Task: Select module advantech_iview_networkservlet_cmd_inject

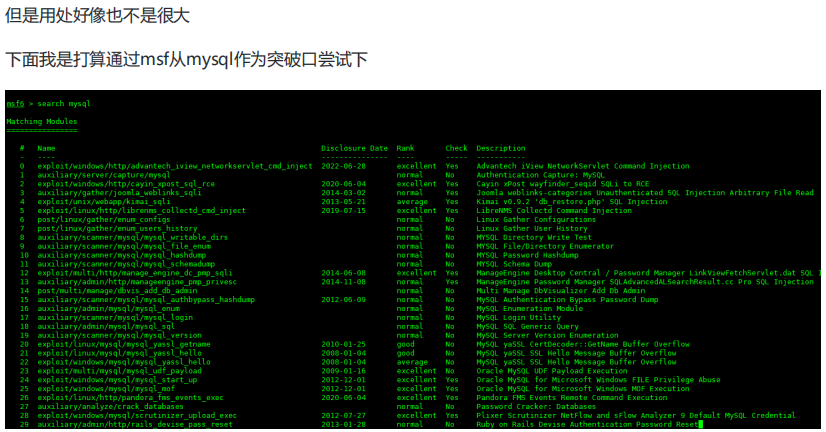Action: click(x=175, y=166)
